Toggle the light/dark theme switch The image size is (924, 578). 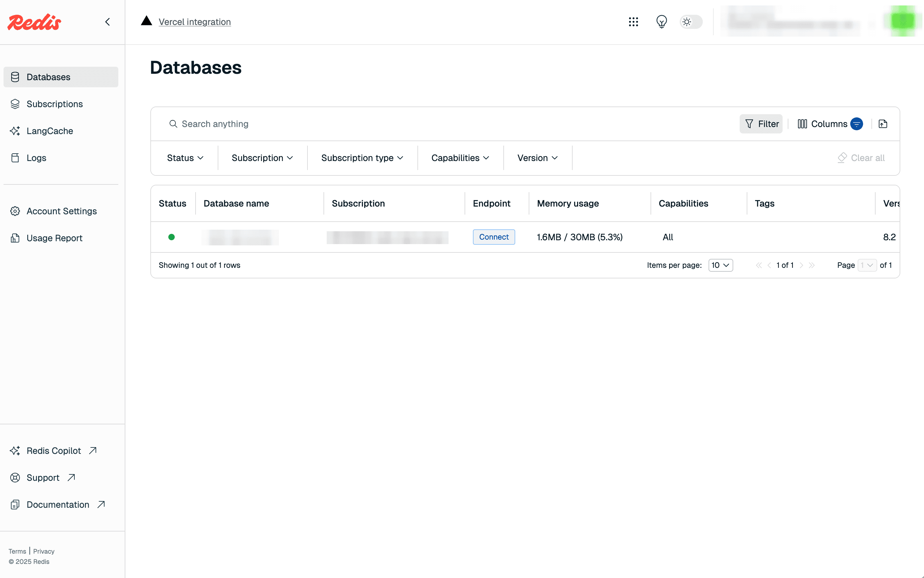coord(691,22)
